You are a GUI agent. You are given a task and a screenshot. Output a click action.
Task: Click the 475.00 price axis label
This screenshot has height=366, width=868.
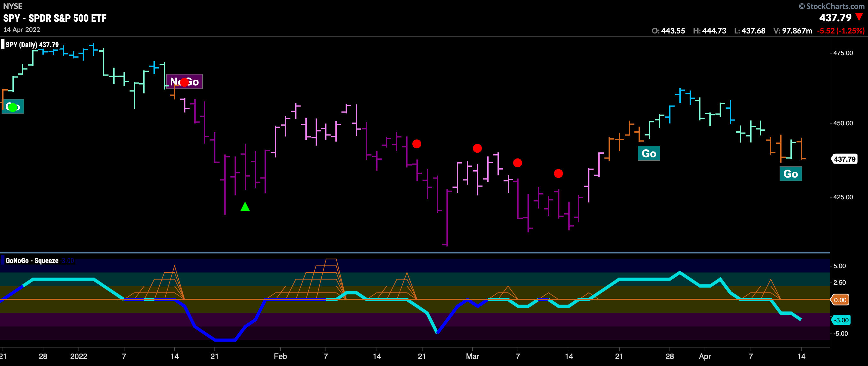click(843, 53)
